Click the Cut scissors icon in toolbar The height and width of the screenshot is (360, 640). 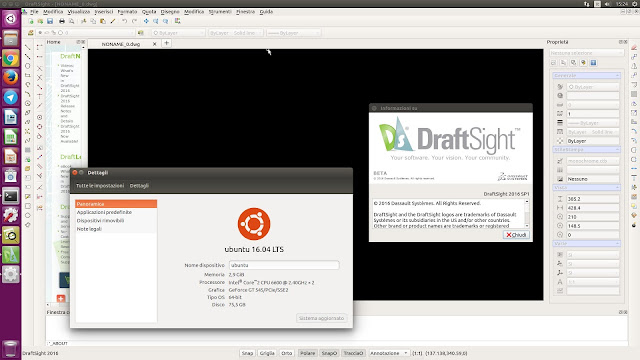84,21
